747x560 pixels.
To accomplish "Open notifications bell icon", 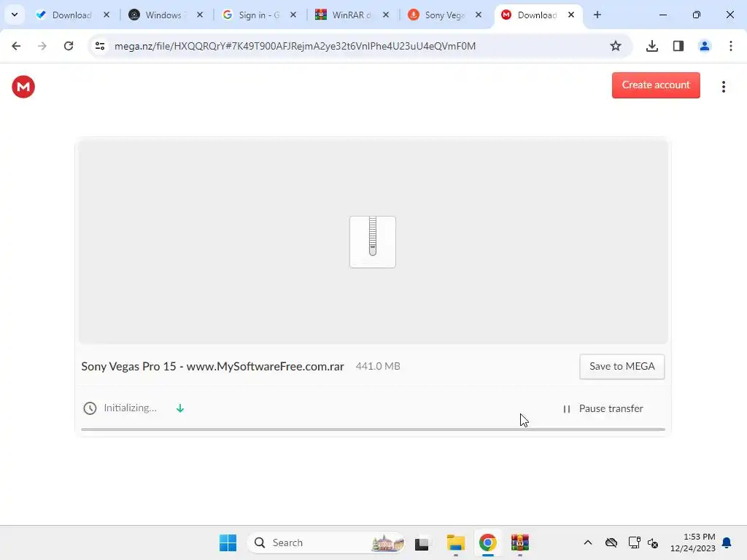I will click(x=727, y=542).
